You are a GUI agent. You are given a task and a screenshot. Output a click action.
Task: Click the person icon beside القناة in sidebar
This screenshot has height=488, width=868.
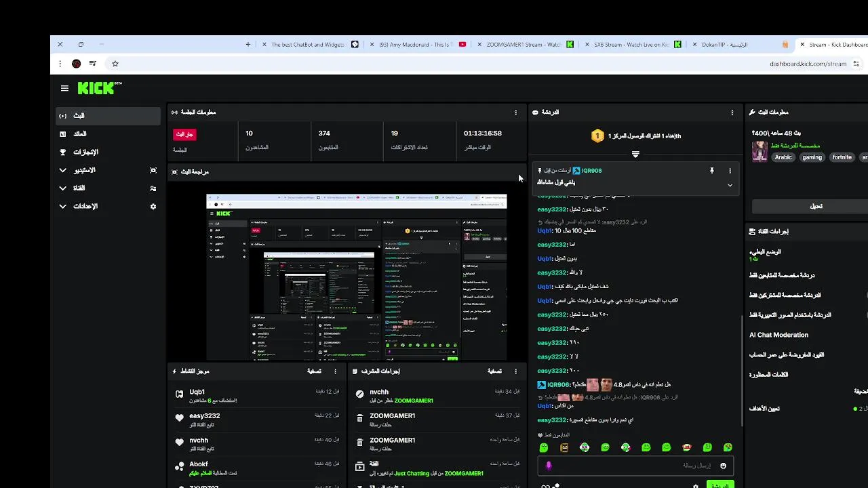[153, 188]
